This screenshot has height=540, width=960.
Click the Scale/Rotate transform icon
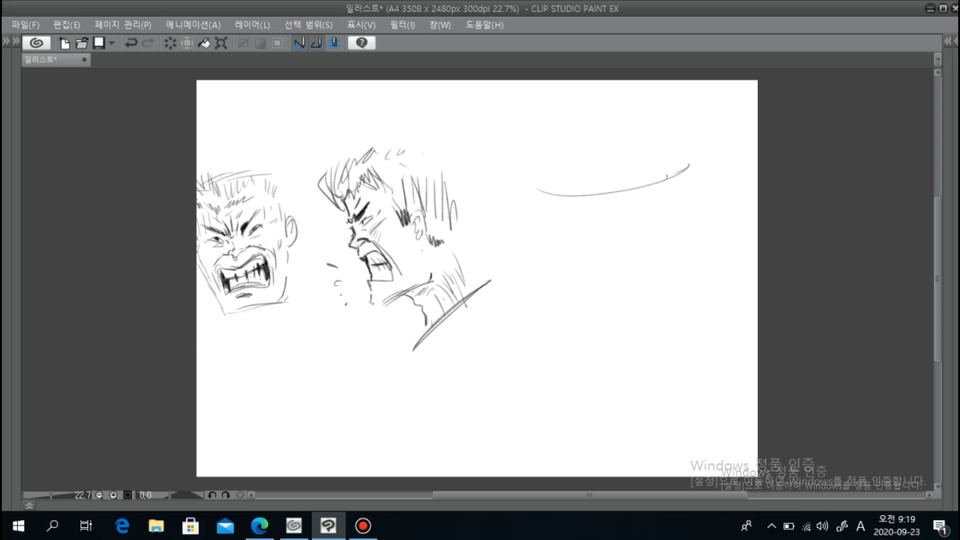click(221, 43)
